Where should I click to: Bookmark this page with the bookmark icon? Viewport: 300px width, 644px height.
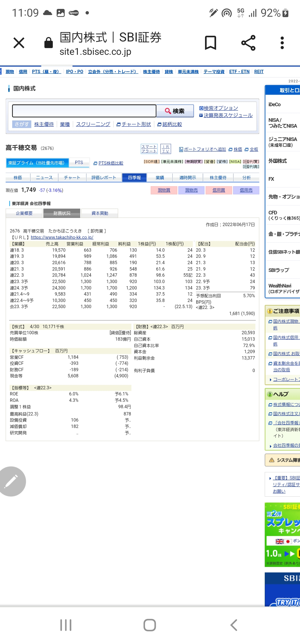(211, 43)
